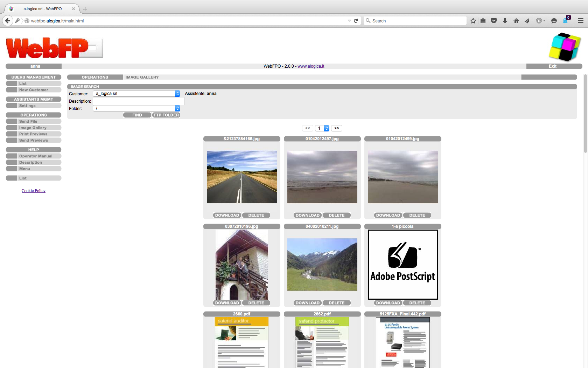Open the page number dropdown

point(322,128)
